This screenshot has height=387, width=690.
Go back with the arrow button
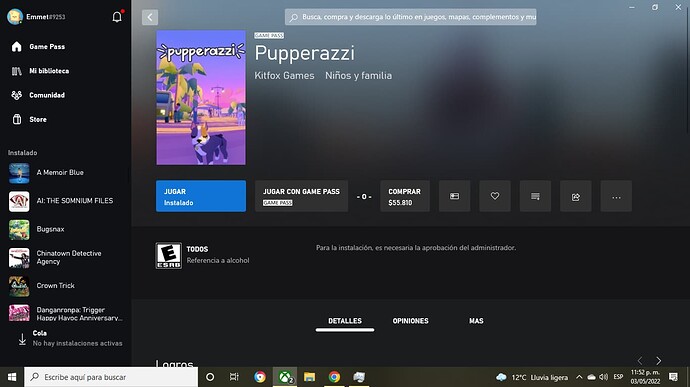pos(150,17)
